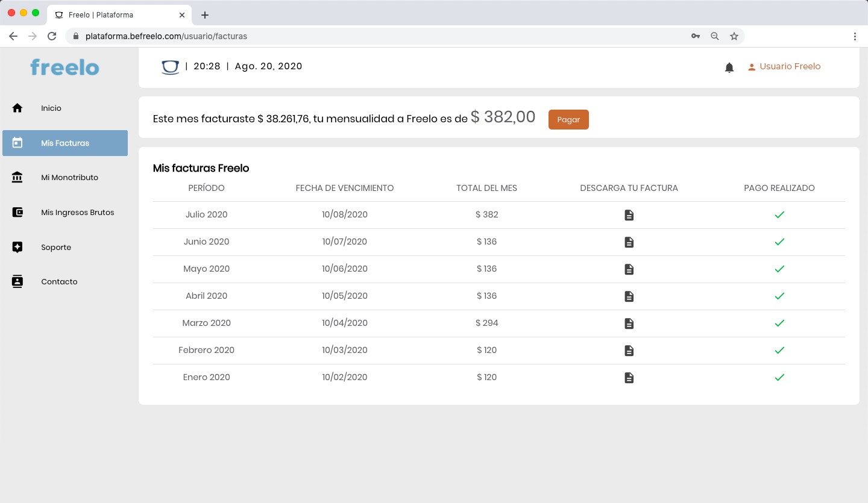Open the Contacto section
Image resolution: width=868 pixels, height=503 pixels.
pos(65,281)
